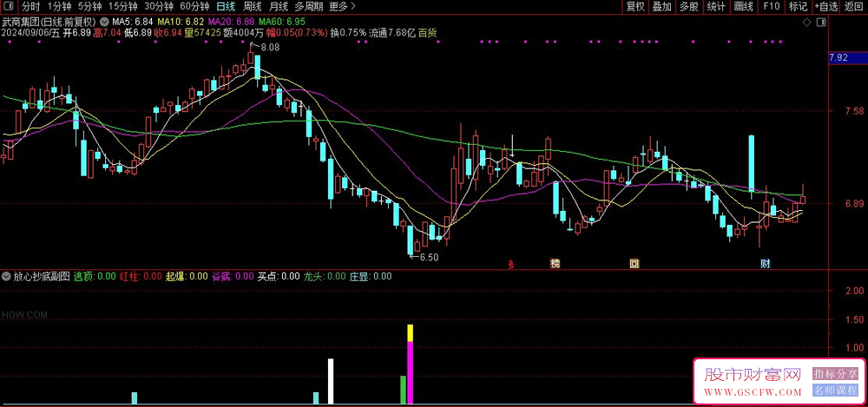
Task: Click the 换0.75% turnover value
Action: [348, 33]
